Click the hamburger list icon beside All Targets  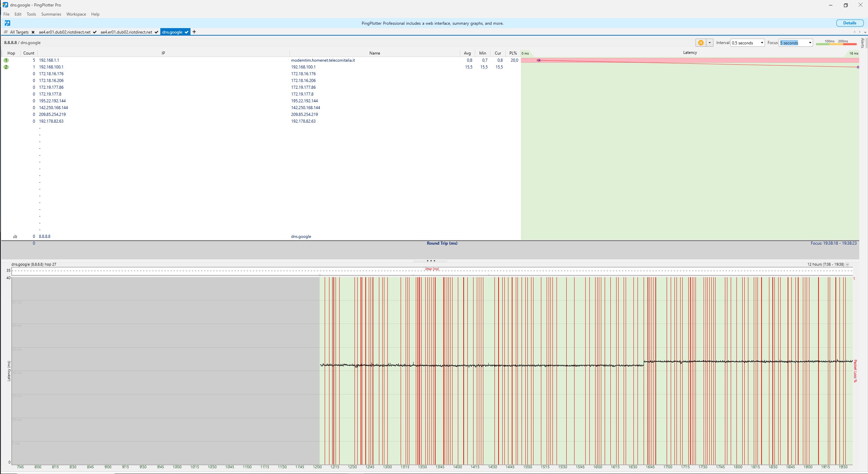click(x=5, y=32)
